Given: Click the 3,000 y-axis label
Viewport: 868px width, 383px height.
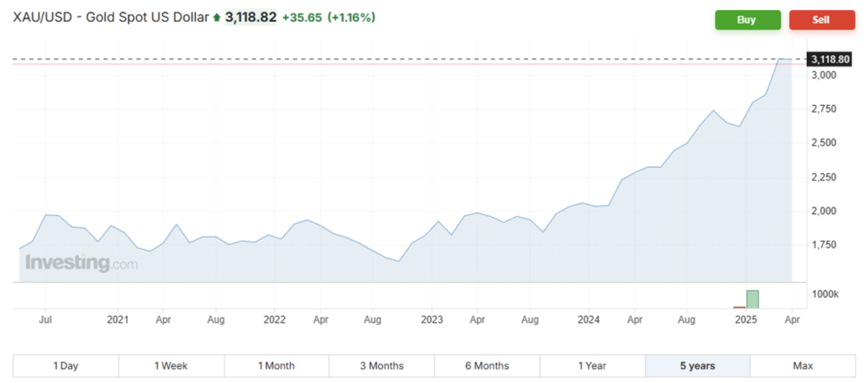Looking at the screenshot, I should 825,75.
